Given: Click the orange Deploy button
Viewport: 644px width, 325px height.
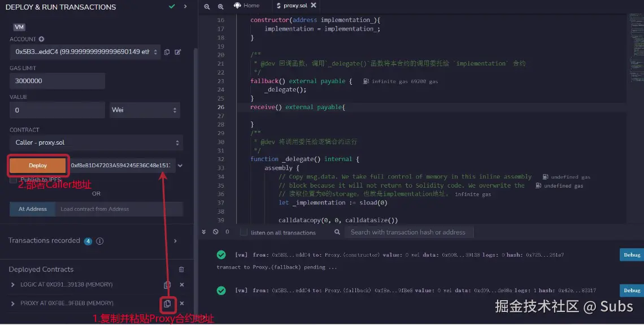Looking at the screenshot, I should (38, 166).
